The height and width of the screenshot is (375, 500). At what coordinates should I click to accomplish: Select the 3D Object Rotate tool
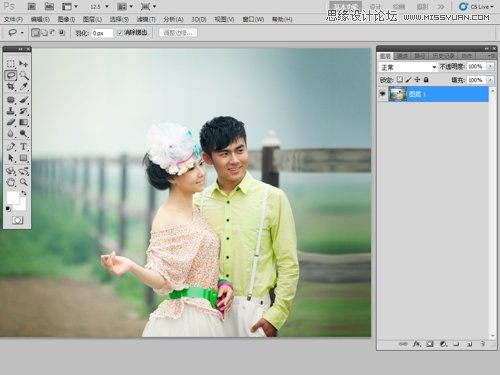(11, 171)
